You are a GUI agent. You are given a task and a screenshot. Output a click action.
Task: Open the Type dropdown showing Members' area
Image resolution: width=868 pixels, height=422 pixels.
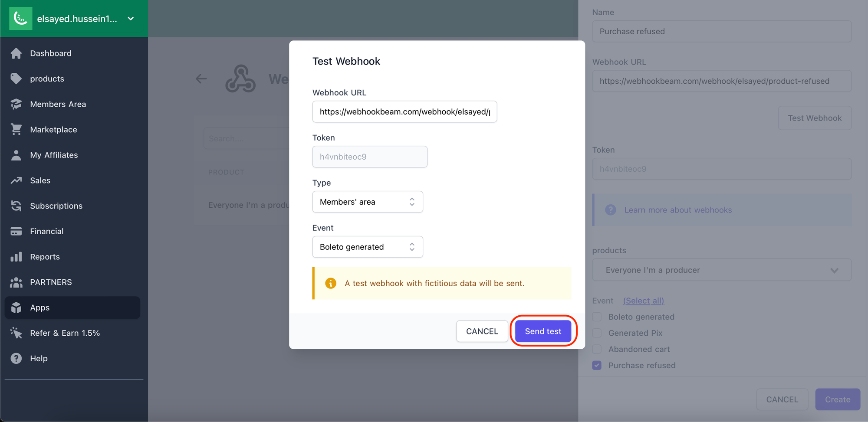pos(367,202)
